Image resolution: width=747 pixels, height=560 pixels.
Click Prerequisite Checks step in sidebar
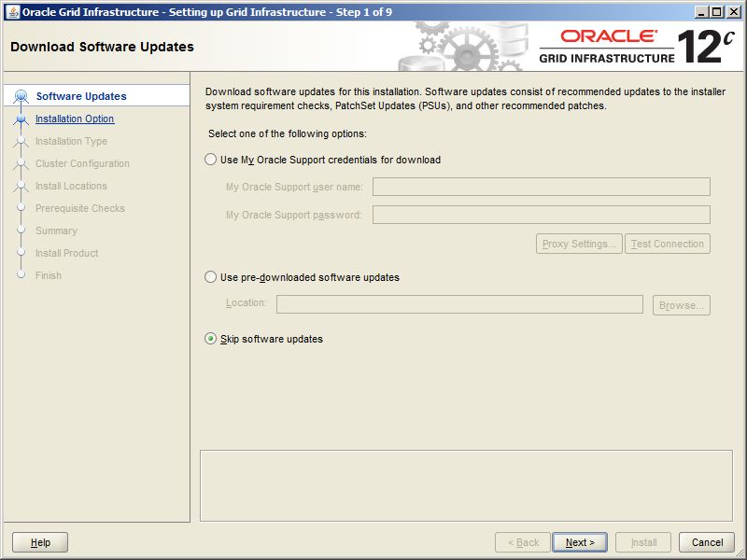point(80,208)
